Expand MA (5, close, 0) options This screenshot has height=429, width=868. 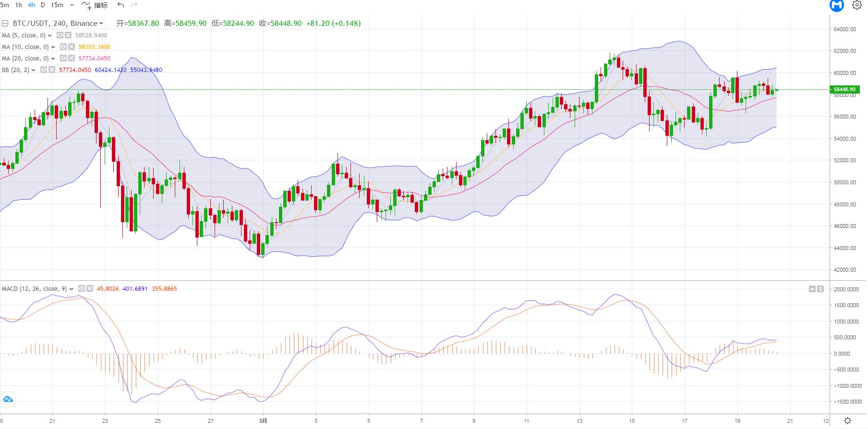(49, 36)
